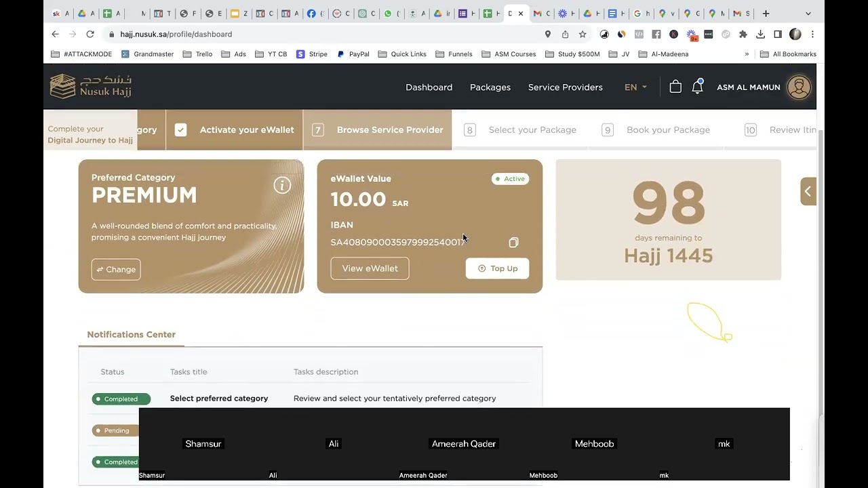Click the info icon on Premium card

(282, 185)
